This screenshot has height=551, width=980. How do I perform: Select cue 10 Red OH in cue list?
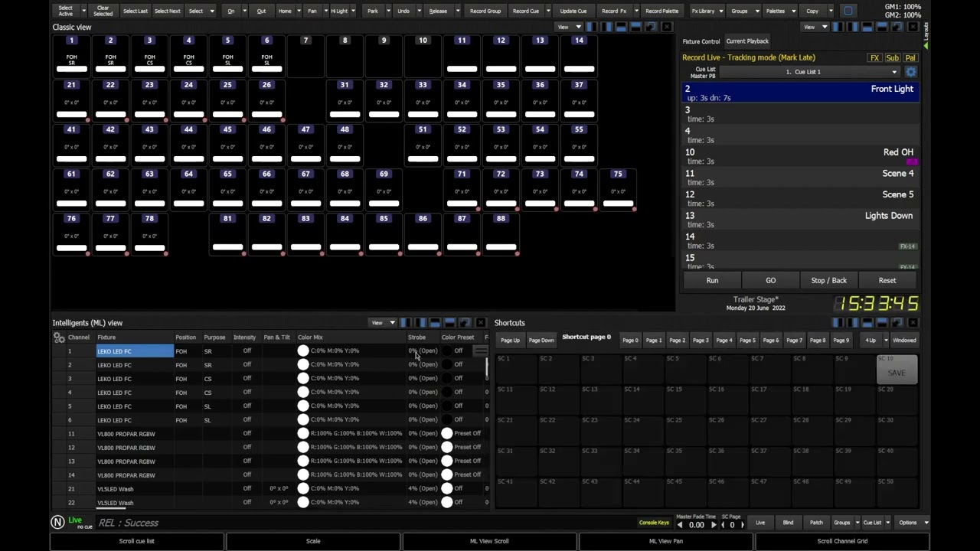pyautogui.click(x=800, y=156)
